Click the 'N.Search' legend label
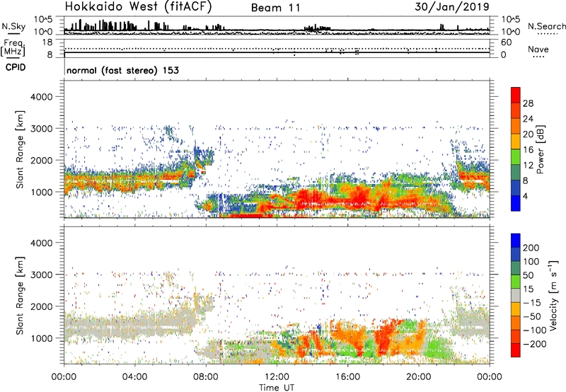The image size is (566, 392). click(546, 26)
